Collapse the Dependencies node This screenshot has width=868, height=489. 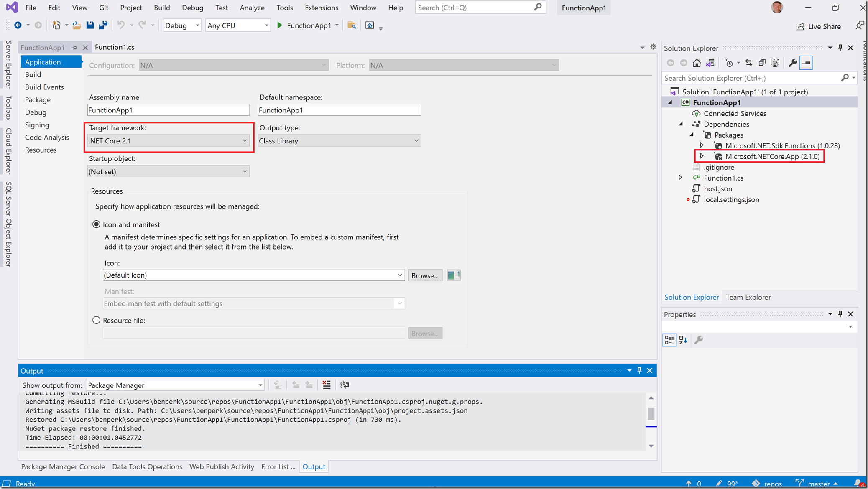pos(681,124)
